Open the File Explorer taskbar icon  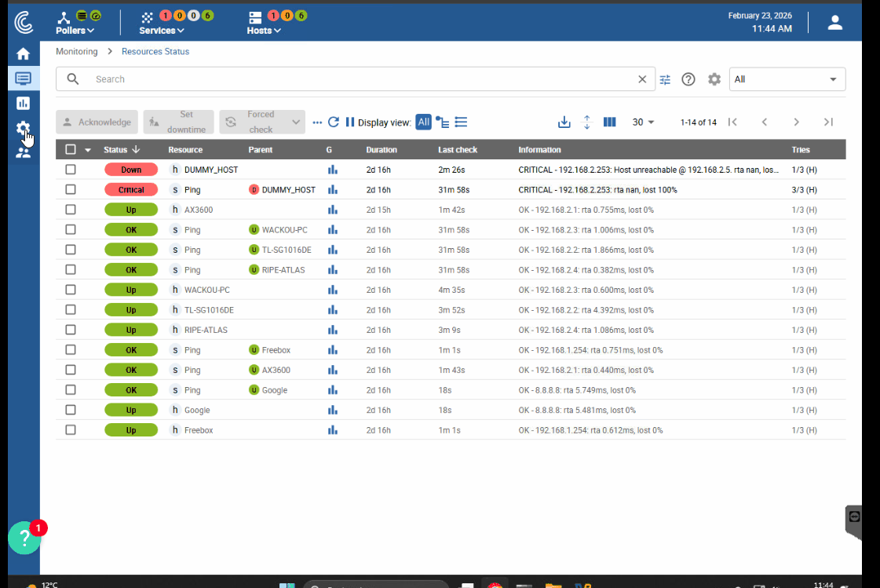[553, 585]
